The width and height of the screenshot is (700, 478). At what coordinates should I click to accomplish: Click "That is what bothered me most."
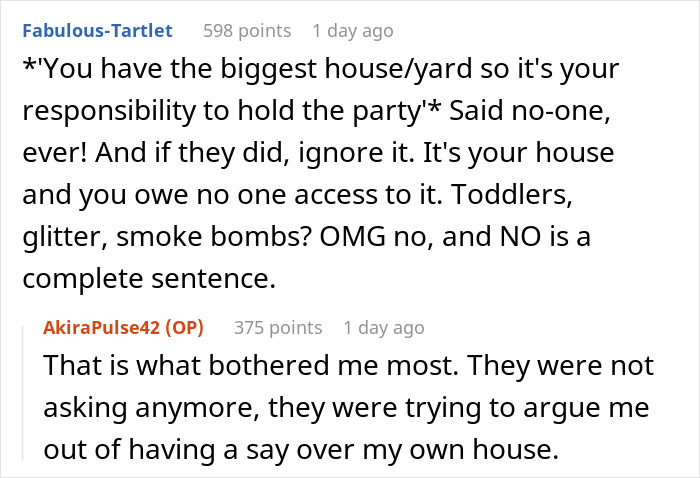[218, 366]
